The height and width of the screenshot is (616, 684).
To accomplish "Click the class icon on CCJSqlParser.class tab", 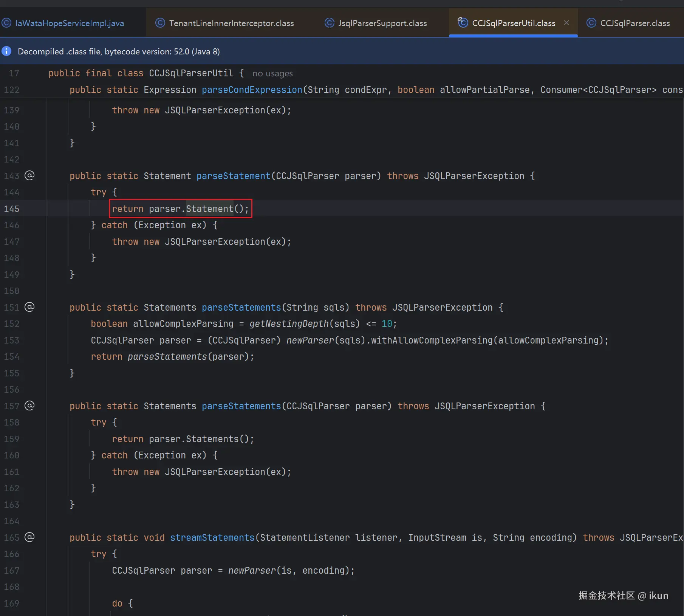I will 591,23.
